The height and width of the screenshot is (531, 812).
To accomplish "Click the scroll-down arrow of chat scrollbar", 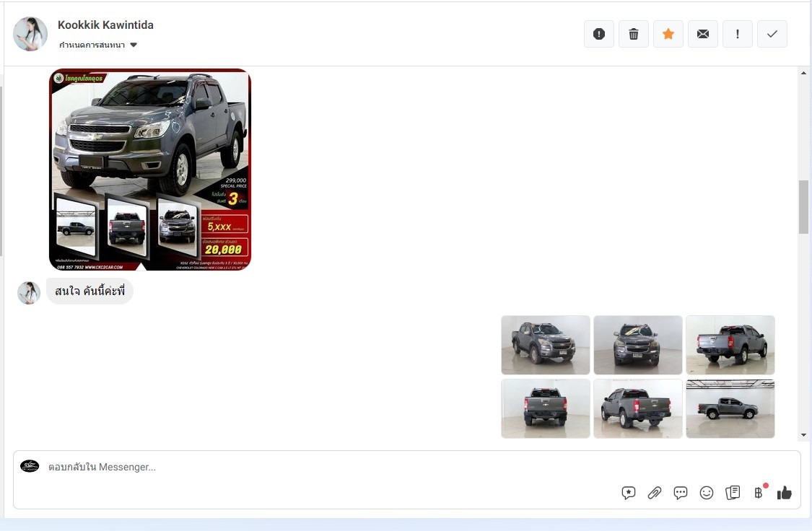I will pyautogui.click(x=804, y=435).
